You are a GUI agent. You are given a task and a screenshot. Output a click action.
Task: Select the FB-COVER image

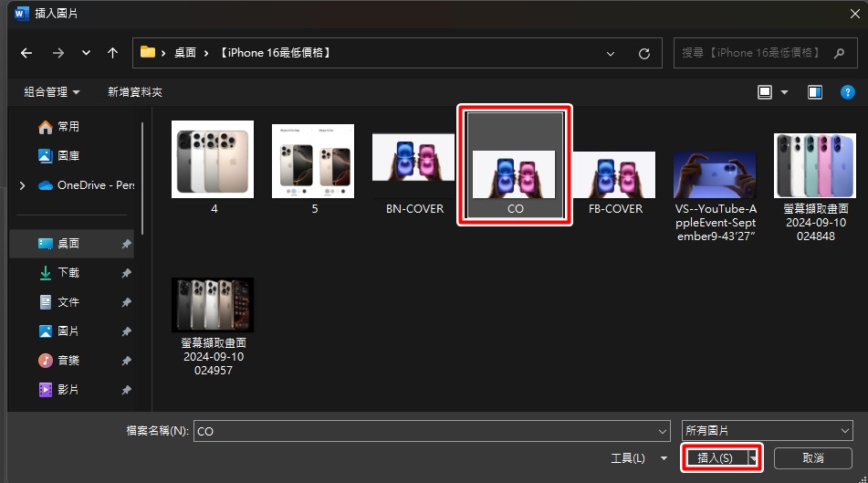614,183
